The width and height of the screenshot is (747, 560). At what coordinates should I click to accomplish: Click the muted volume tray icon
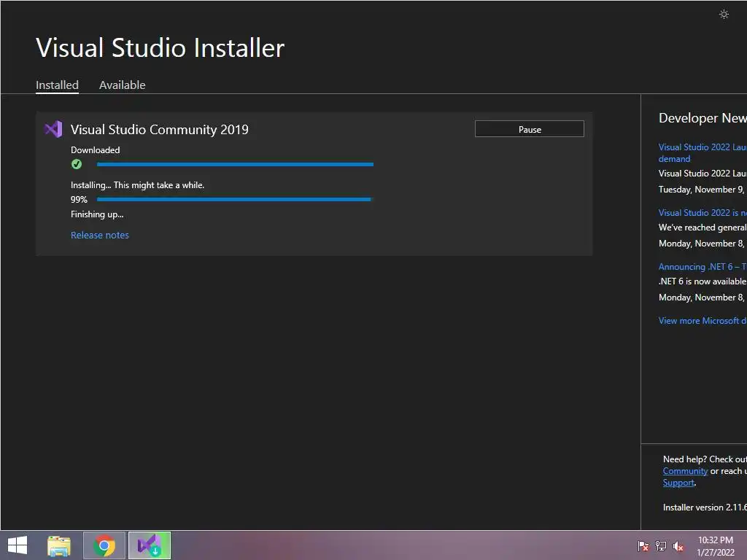678,546
